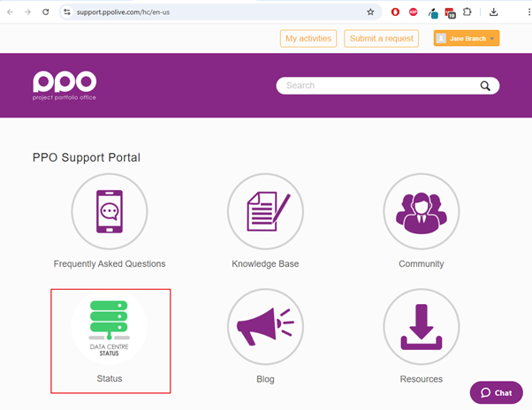
Task: Open the Blog megaphone icon
Action: tap(265, 327)
